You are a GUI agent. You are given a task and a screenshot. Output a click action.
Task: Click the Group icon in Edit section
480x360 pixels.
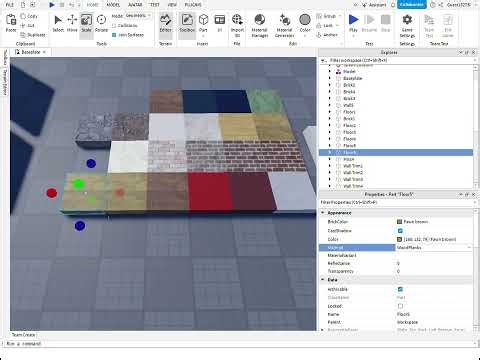319,16
